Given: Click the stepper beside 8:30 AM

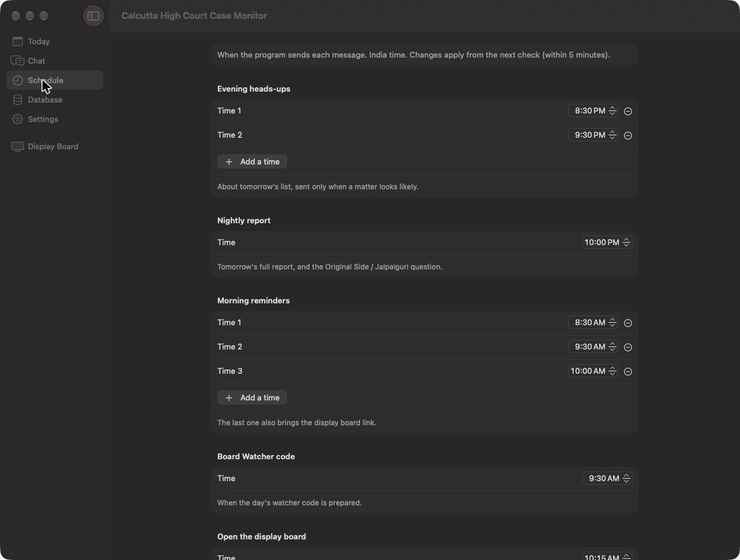Looking at the screenshot, I should (x=613, y=322).
